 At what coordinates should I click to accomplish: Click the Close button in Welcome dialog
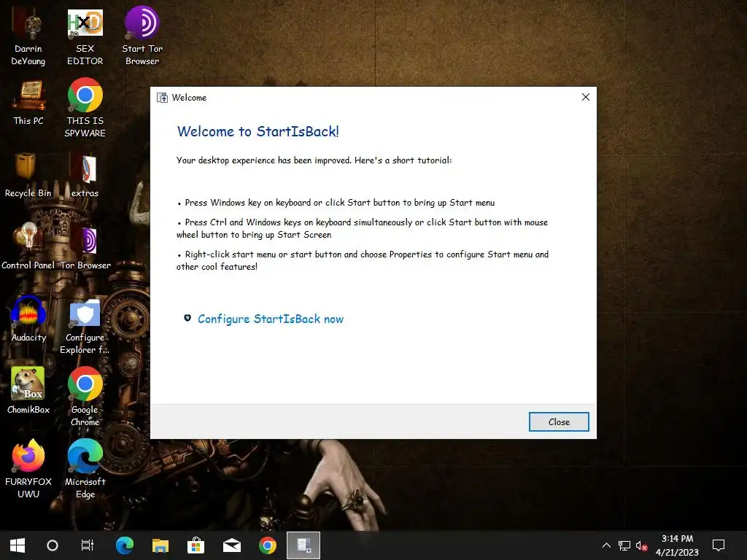[x=559, y=422]
